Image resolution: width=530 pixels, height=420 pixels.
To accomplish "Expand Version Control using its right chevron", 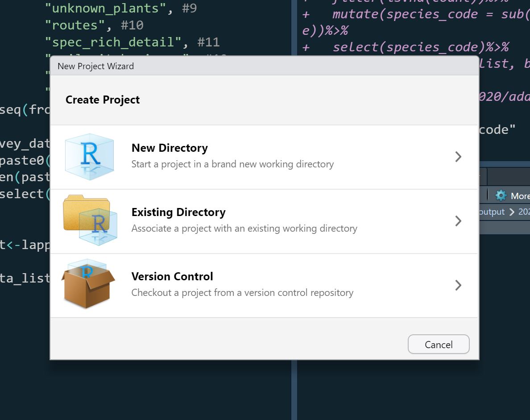I will point(458,285).
